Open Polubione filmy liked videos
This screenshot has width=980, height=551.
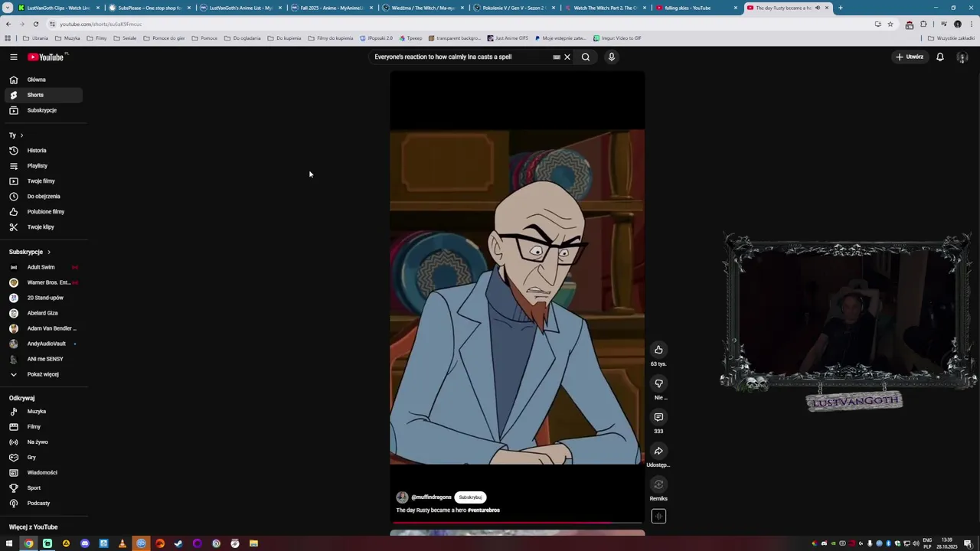click(x=43, y=212)
